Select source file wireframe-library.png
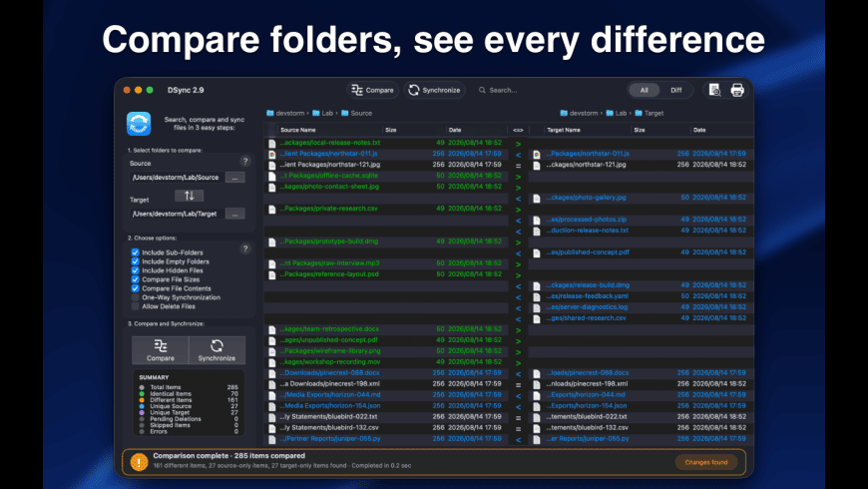This screenshot has height=489, width=868. tap(330, 351)
